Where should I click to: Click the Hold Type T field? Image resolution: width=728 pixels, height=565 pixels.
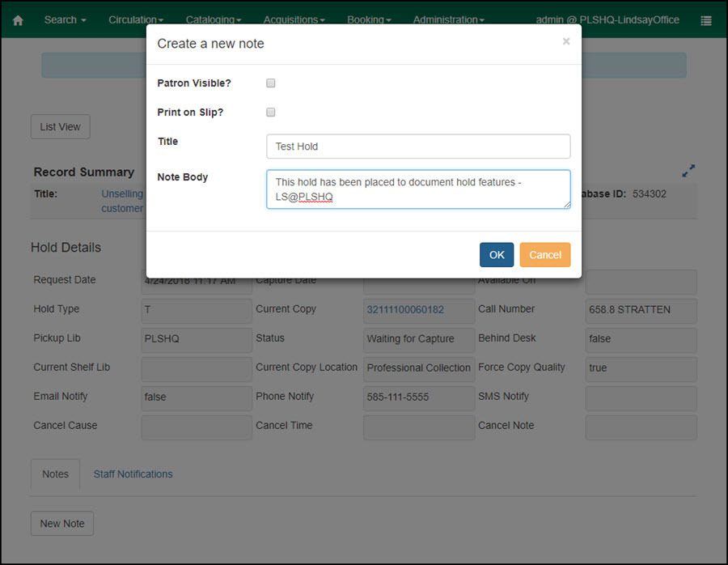197,310
